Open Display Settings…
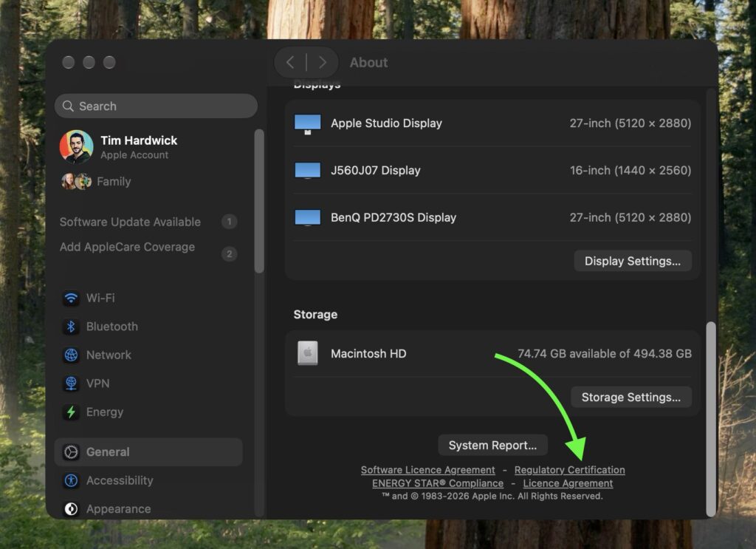 tap(633, 261)
